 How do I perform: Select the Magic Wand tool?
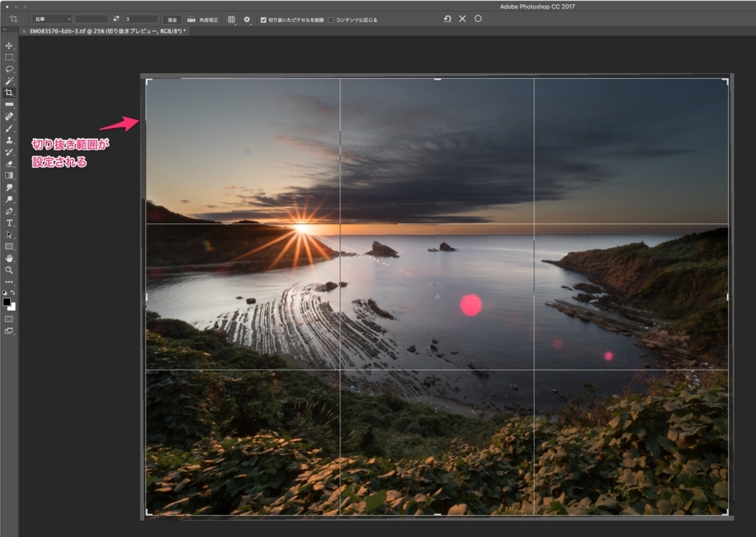[x=9, y=81]
